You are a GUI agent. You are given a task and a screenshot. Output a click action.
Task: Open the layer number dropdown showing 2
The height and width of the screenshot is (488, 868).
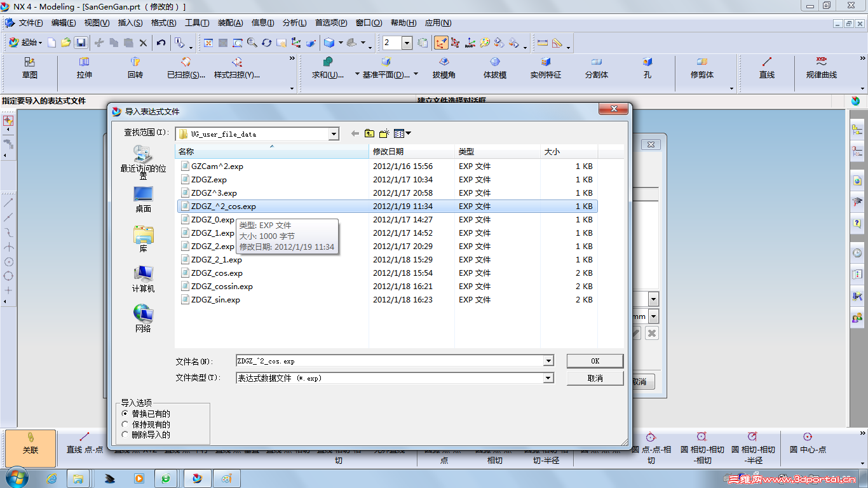click(x=407, y=43)
